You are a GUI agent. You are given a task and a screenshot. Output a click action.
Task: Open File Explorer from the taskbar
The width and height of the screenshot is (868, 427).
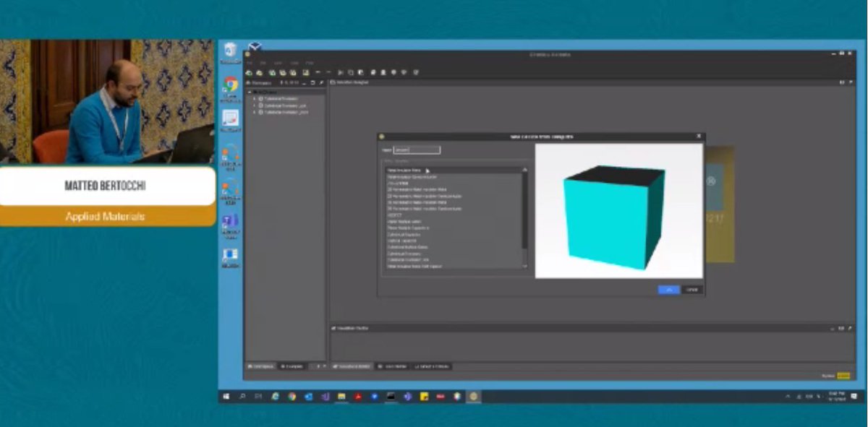coord(341,397)
